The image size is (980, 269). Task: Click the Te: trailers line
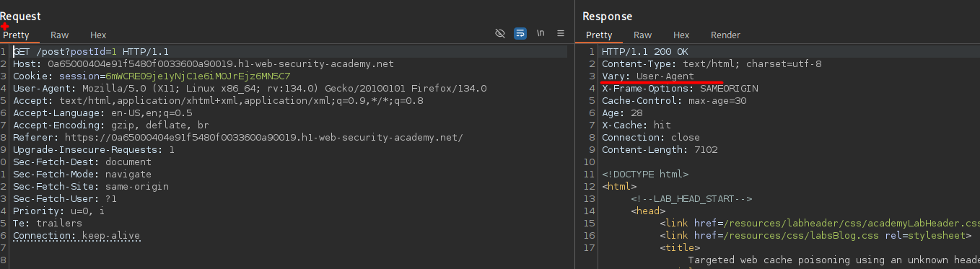coord(48,224)
